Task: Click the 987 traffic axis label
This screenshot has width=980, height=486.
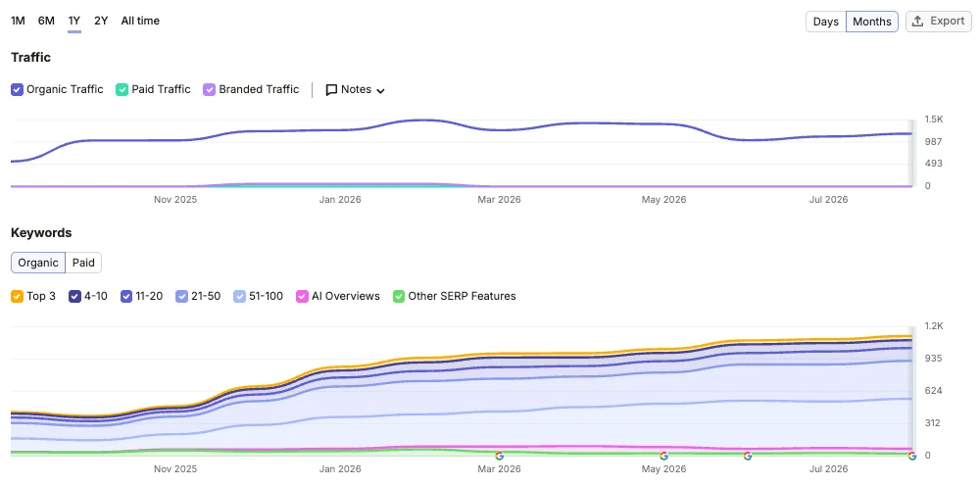Action: point(934,142)
